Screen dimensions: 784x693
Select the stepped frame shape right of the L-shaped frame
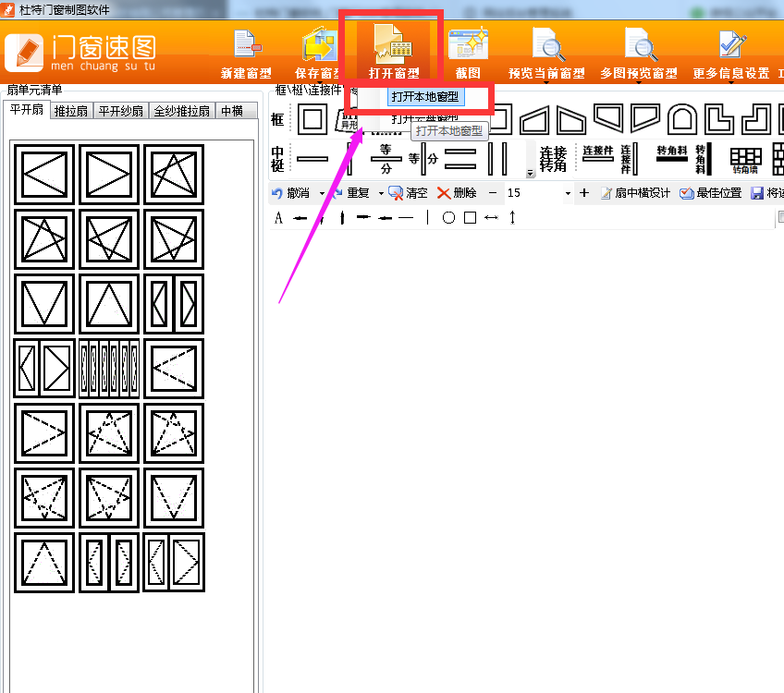coord(756,119)
